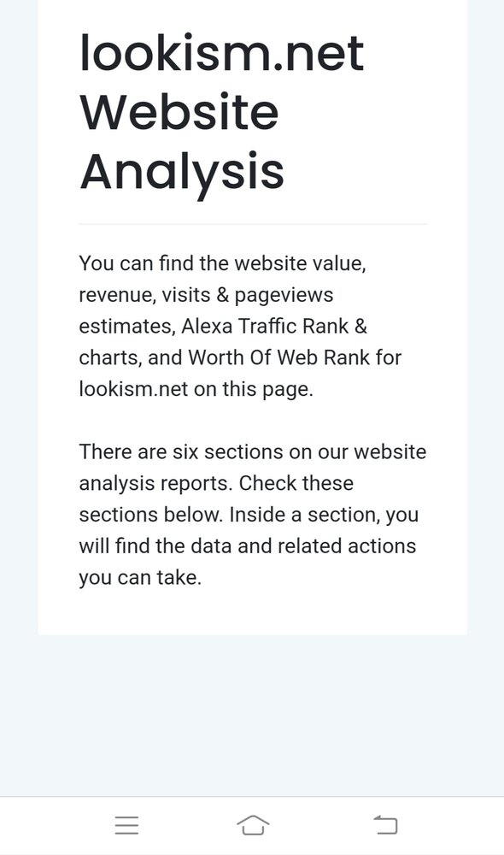The image size is (504, 855).
Task: Tap the Android home icon
Action: tap(253, 825)
